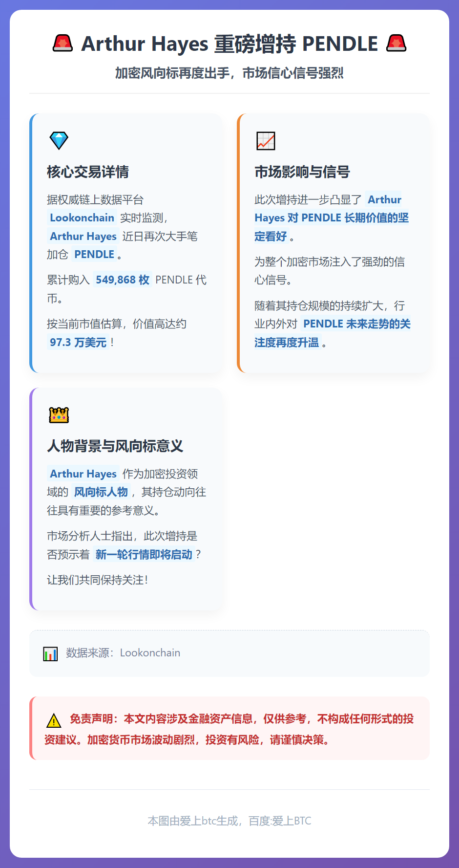Click the right siren emoji in title
459x868 pixels.
[396, 43]
